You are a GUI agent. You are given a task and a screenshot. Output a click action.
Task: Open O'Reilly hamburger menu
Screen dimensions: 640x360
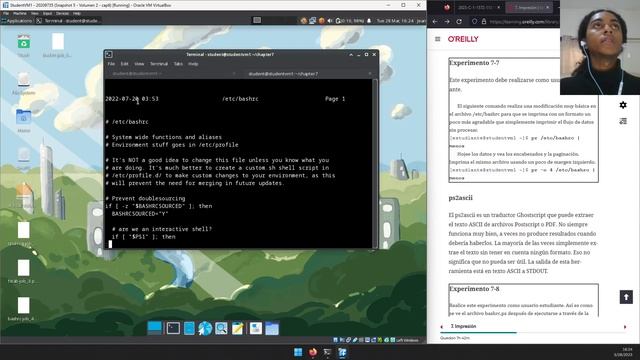coord(438,39)
